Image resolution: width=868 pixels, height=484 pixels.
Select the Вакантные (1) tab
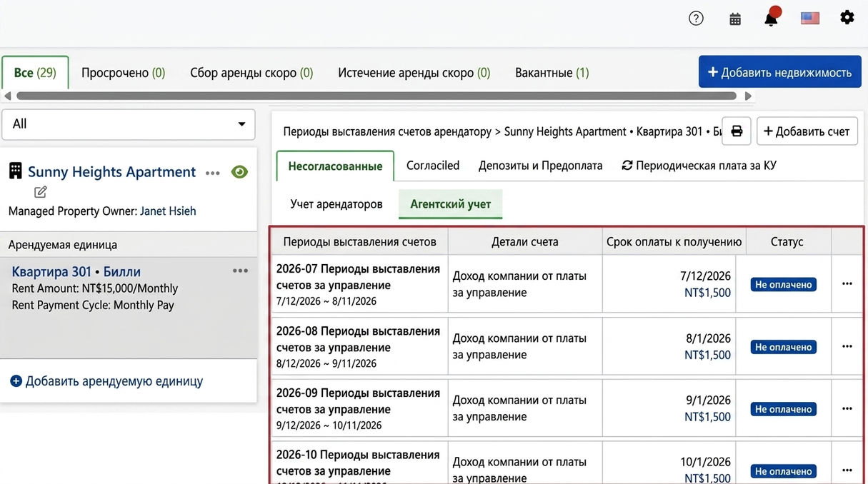click(x=552, y=73)
